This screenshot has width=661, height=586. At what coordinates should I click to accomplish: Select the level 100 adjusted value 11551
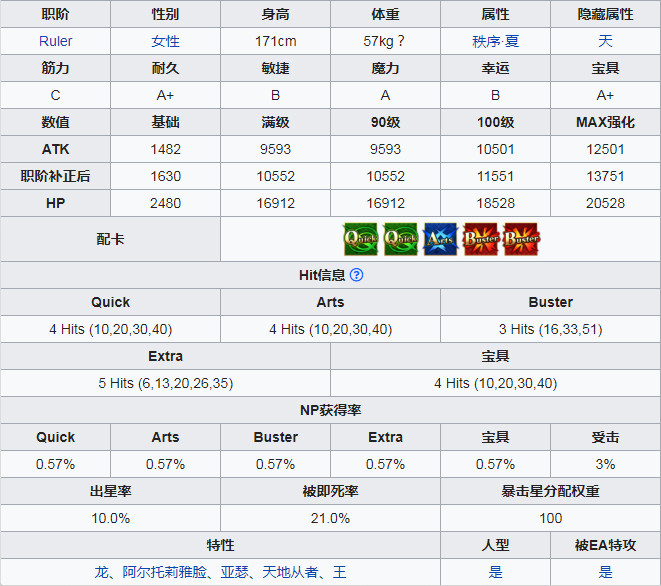(x=495, y=176)
